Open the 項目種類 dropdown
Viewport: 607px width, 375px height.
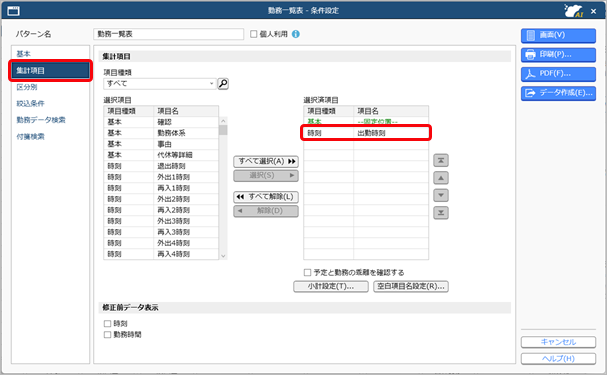pyautogui.click(x=160, y=84)
